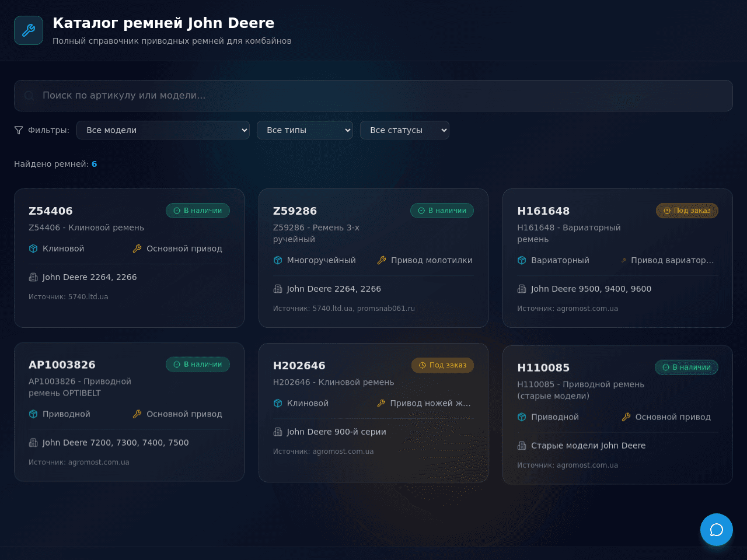Click John Deere 7200, 7300, 7400, 7500 text

point(116,443)
